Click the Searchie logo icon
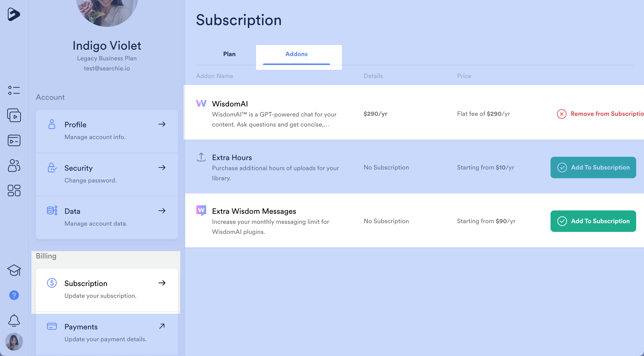Viewport: 644px width, 356px height. [13, 14]
